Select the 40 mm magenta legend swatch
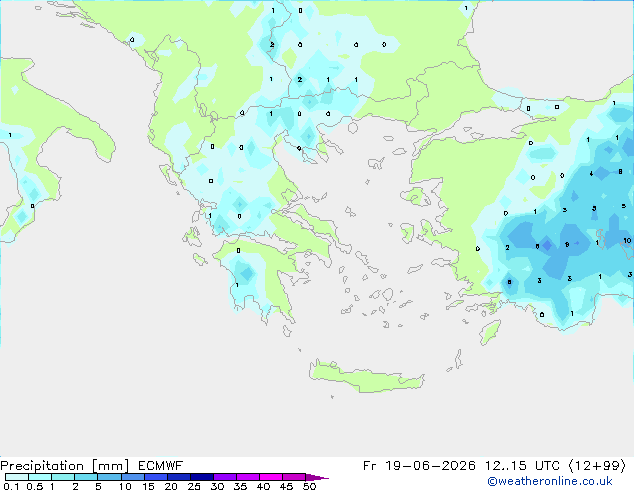Screen dimensions: 634x490 [x=271, y=477]
